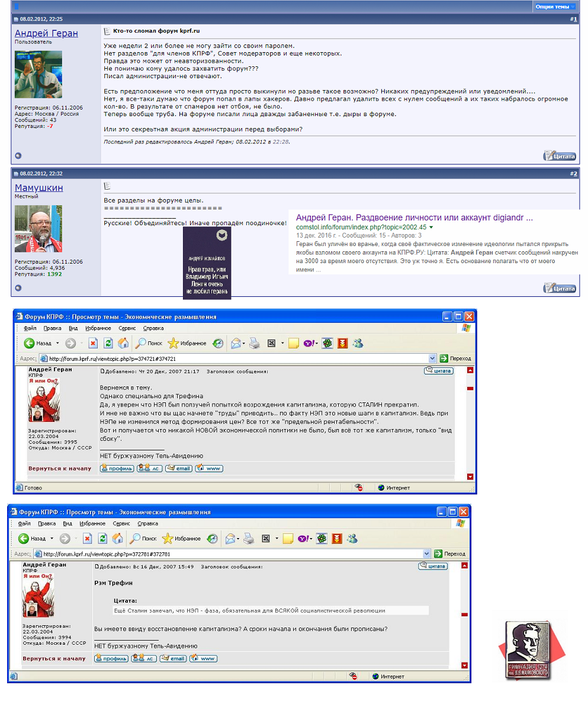Image resolution: width=588 pixels, height=704 pixels.
Task: Open the Правка menu in the 20 Дек post window
Action: tap(53, 328)
